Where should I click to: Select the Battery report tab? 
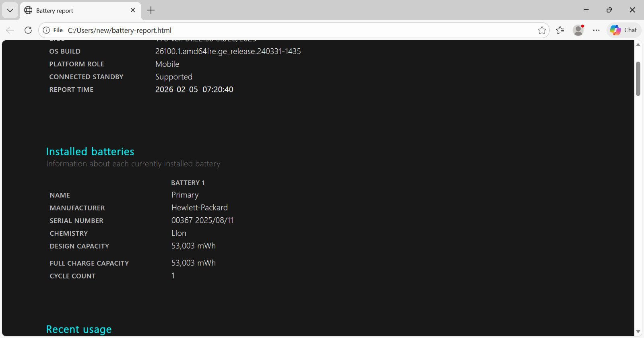coord(80,10)
